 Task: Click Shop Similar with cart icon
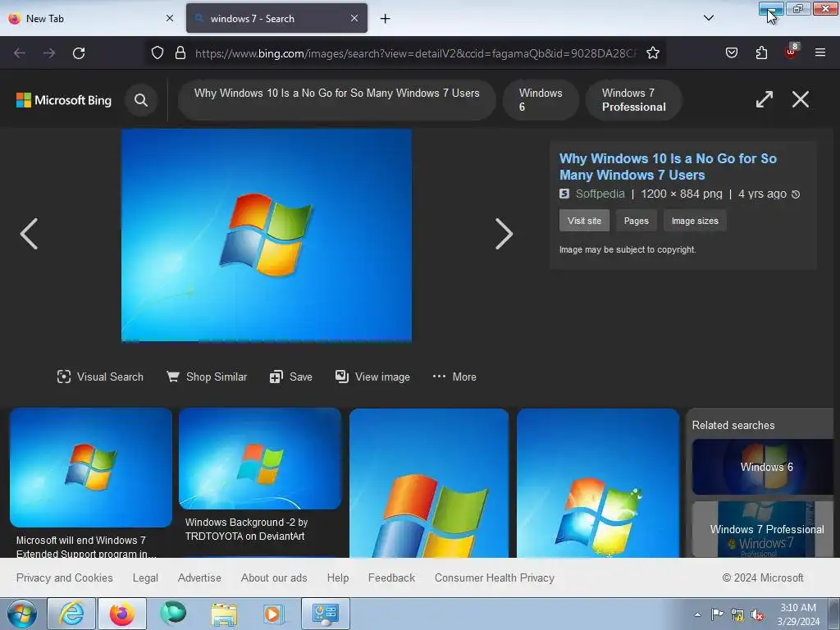point(207,377)
